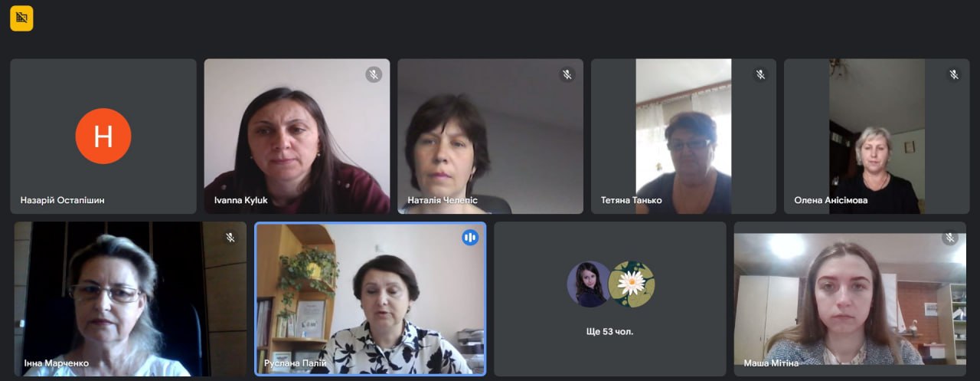Click muted mic icon on Ivanna Kyluk tile
Image resolution: width=980 pixels, height=381 pixels.
pos(374,74)
